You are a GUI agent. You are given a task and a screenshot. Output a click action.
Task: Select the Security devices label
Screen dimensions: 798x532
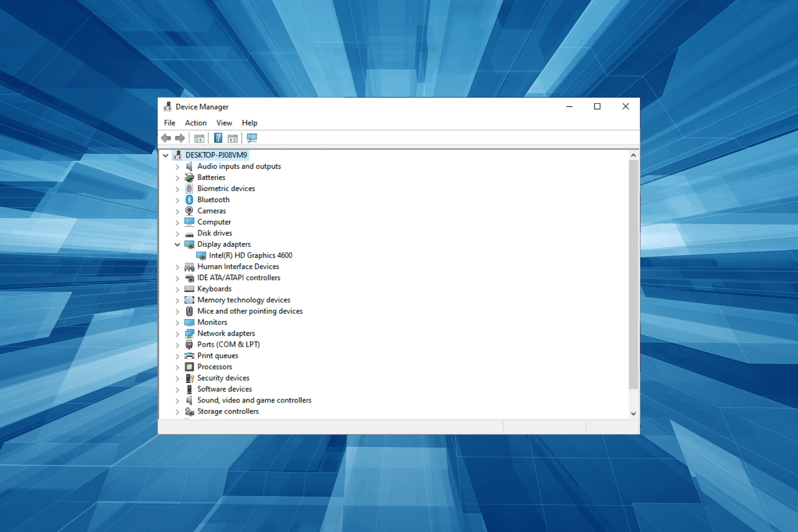223,378
